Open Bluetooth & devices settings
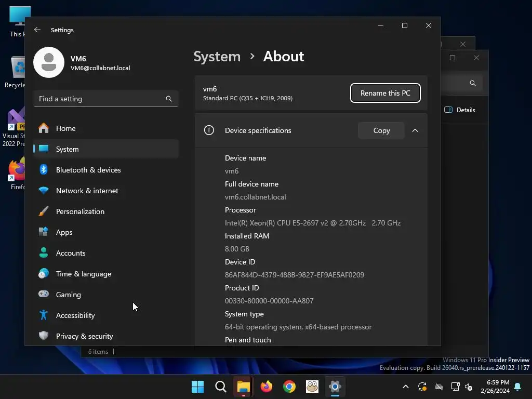532x399 pixels. pos(106,170)
